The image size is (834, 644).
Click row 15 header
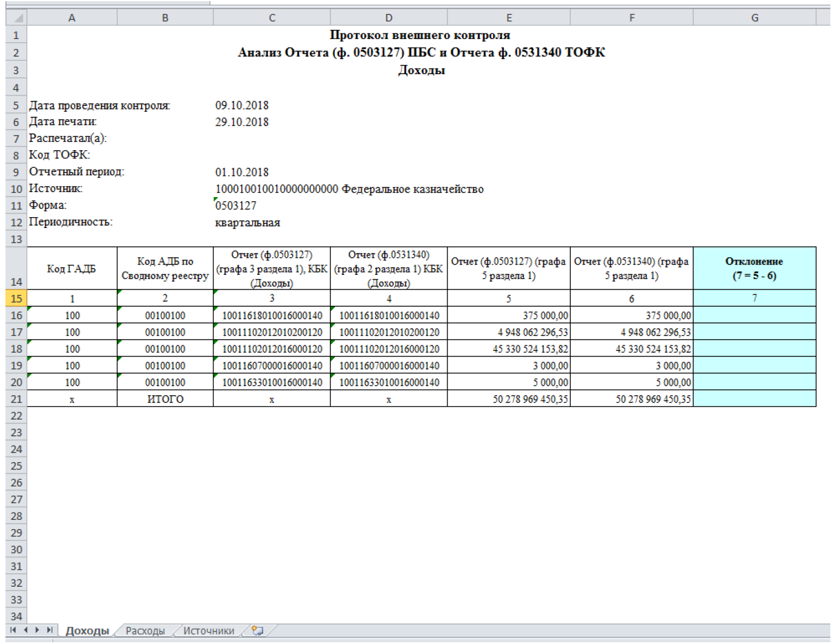tap(16, 299)
